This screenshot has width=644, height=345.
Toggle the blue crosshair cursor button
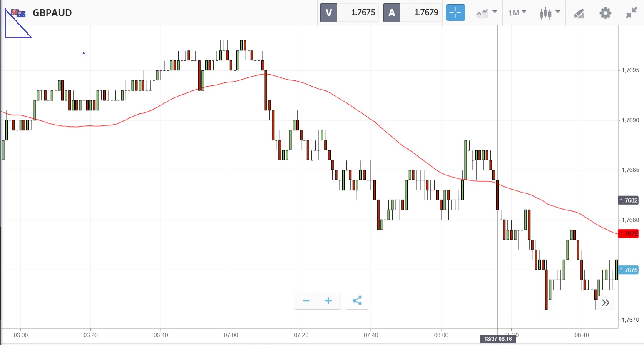click(455, 13)
